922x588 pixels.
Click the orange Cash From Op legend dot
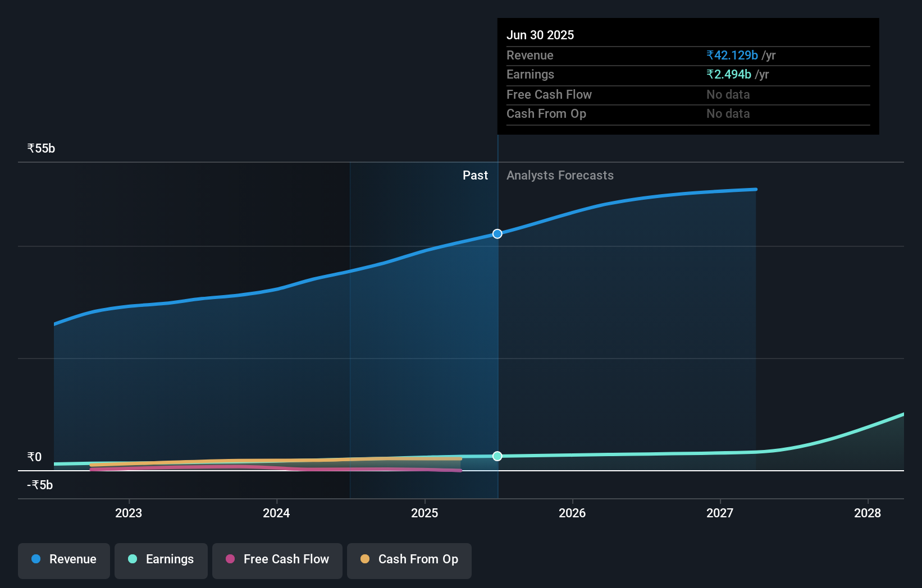[365, 559]
